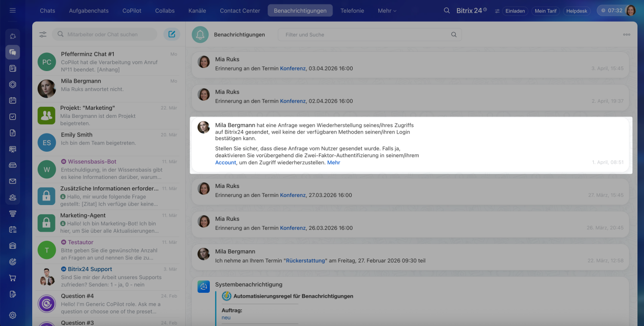Open the shopping cart icon in sidebar
The width and height of the screenshot is (644, 326).
tap(13, 278)
